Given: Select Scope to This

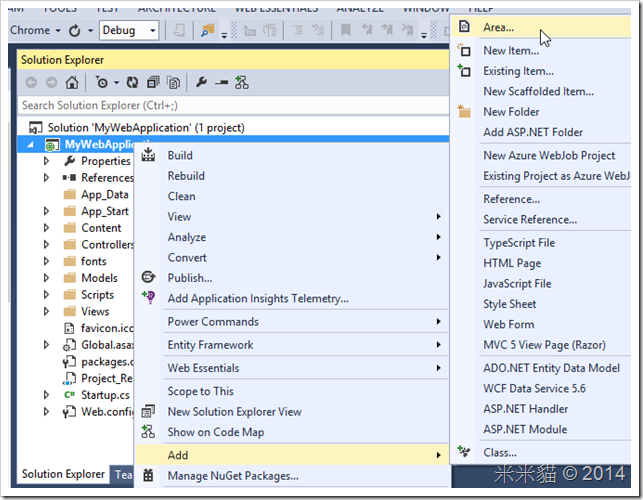Looking at the screenshot, I should pyautogui.click(x=292, y=391).
